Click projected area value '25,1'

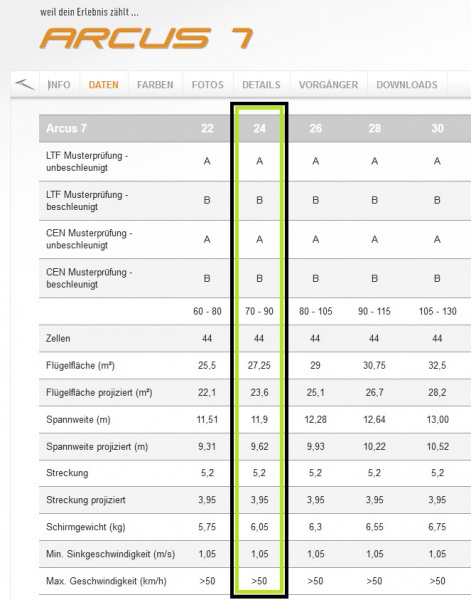pos(316,393)
